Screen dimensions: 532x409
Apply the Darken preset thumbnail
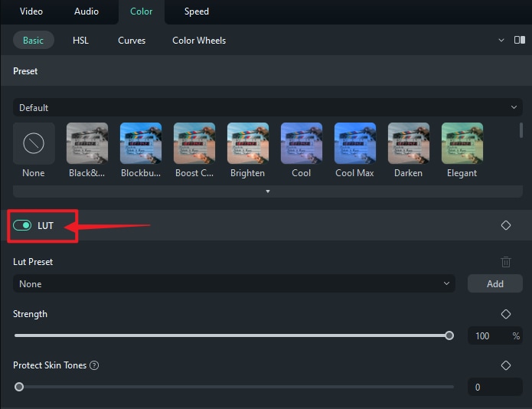(409, 143)
